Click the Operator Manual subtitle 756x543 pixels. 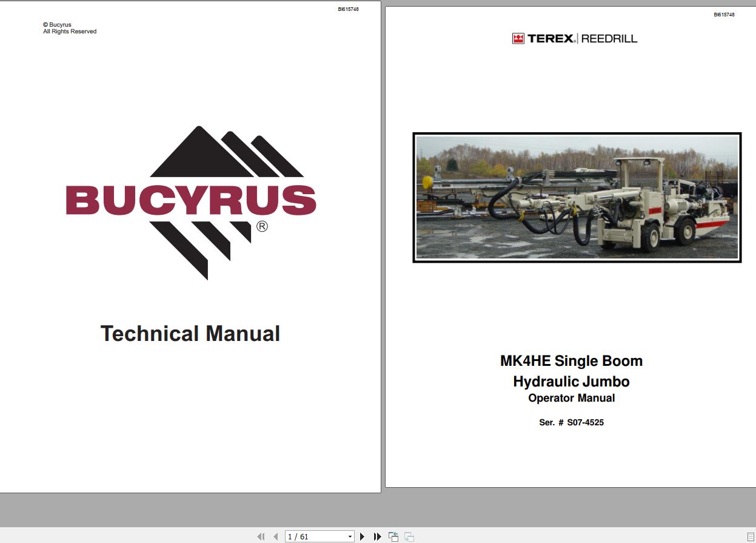570,398
